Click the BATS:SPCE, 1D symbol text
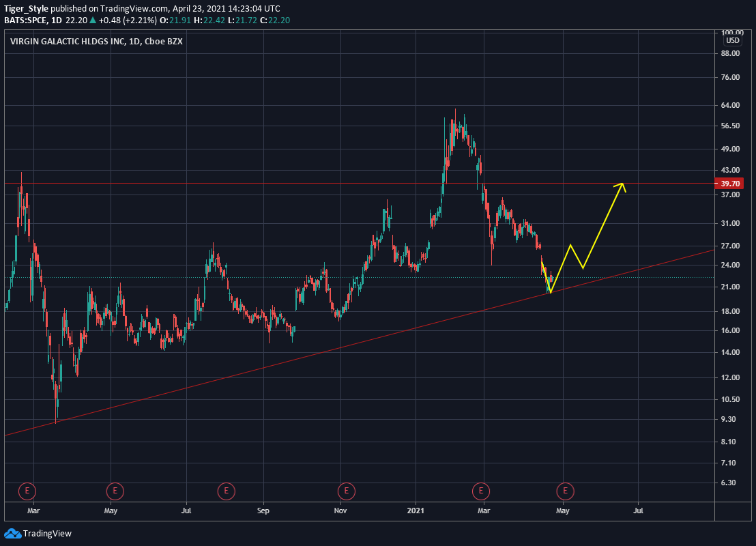Viewport: 756px width, 546px height. [33, 20]
